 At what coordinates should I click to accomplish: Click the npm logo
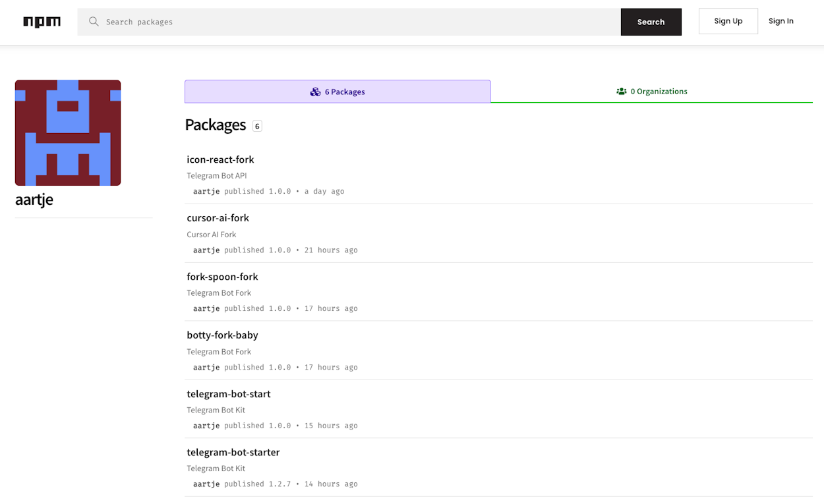[42, 21]
